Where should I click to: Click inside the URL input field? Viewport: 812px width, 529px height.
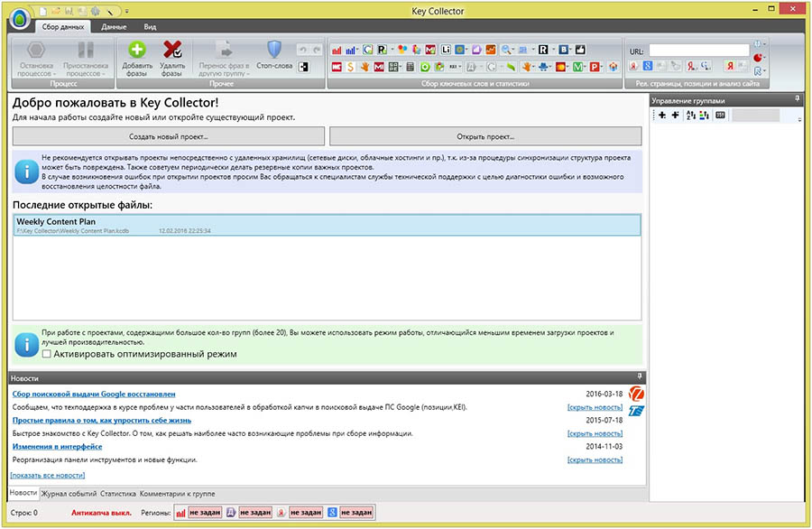[x=699, y=51]
